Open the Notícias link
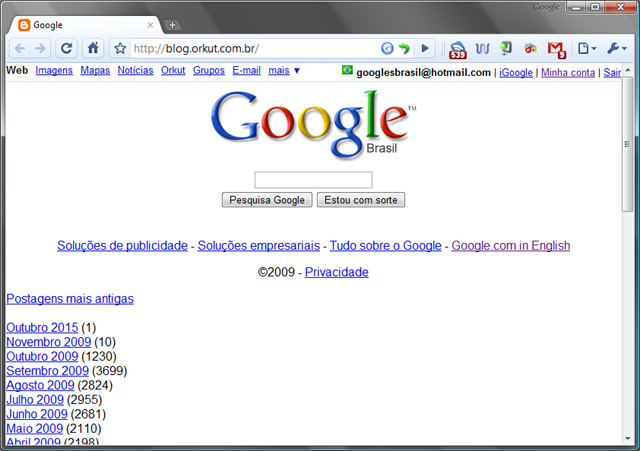The width and height of the screenshot is (640, 451). (136, 71)
